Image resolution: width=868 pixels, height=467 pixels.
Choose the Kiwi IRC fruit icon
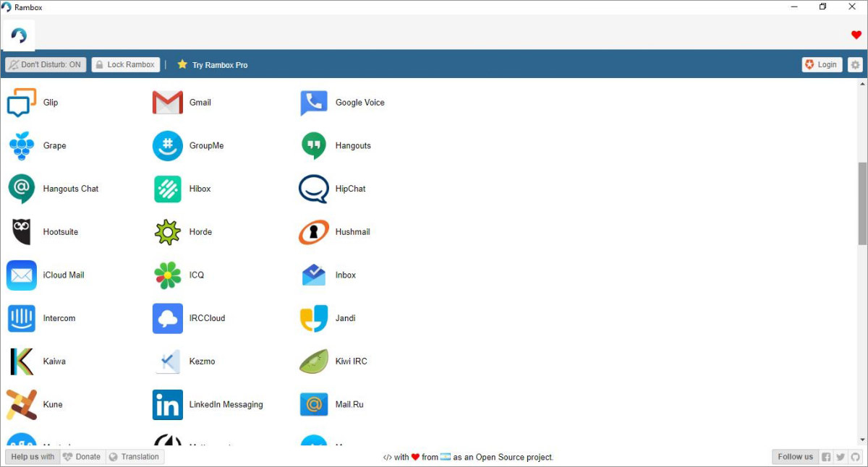(314, 361)
